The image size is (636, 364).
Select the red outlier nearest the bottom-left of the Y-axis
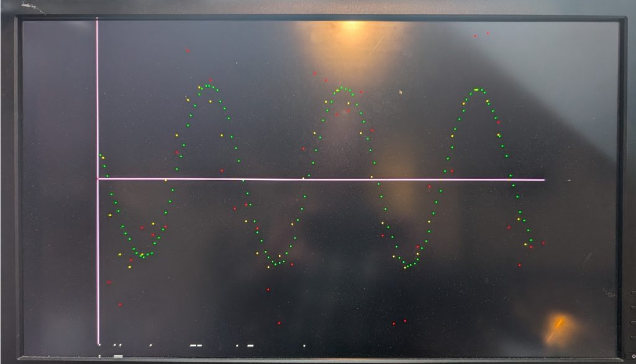click(x=120, y=304)
